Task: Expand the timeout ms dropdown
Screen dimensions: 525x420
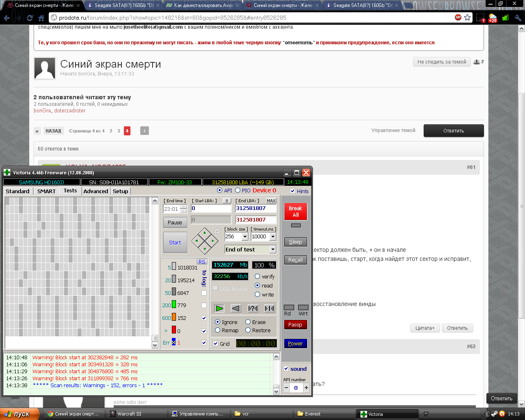Action: [273, 237]
